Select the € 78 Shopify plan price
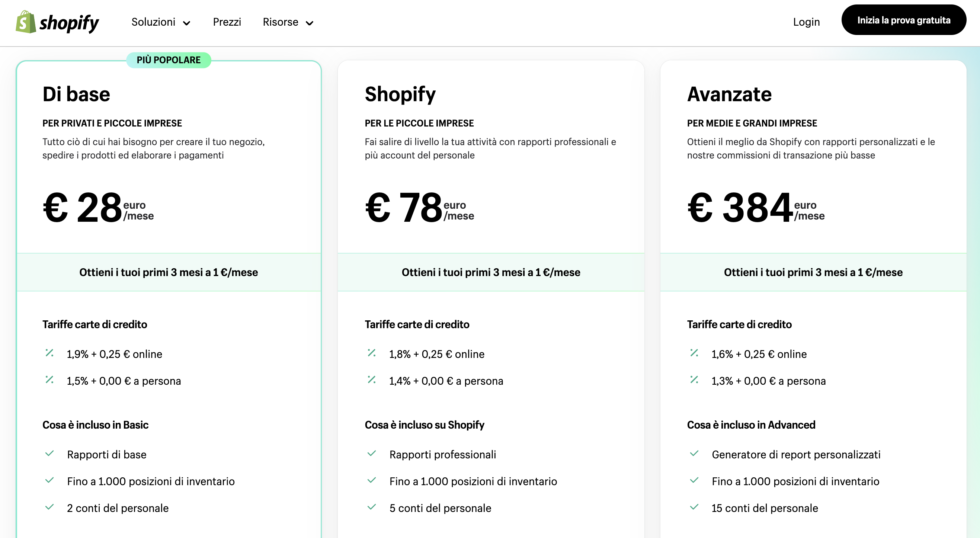The width and height of the screenshot is (980, 538). (x=404, y=208)
